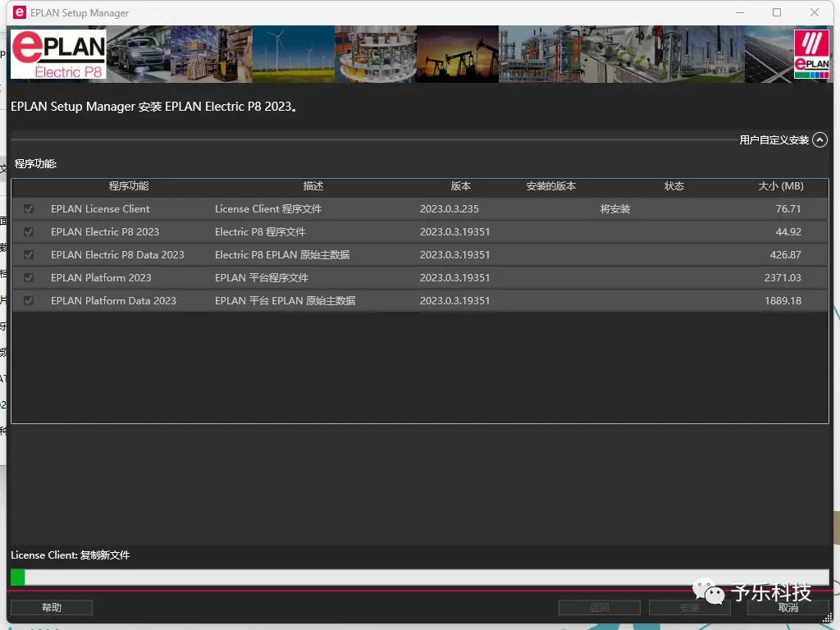840x630 pixels.
Task: Click the Electric P8 程序文件 description
Action: (x=260, y=232)
